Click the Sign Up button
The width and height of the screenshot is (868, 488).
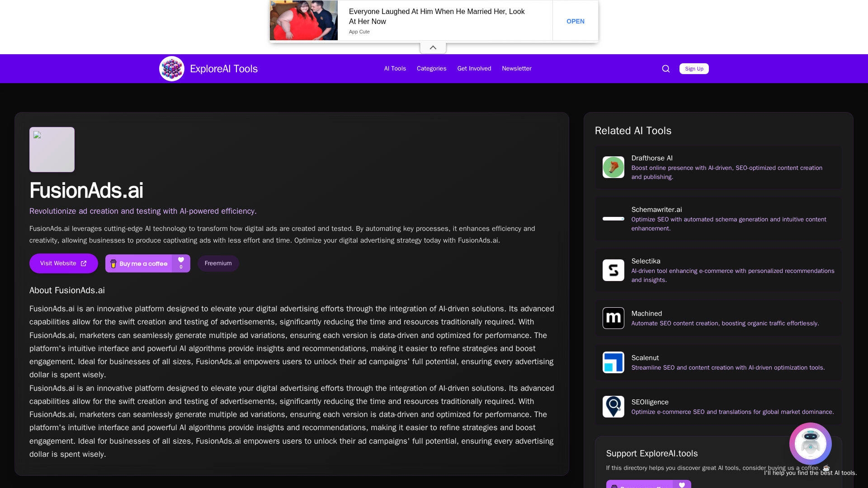click(693, 69)
